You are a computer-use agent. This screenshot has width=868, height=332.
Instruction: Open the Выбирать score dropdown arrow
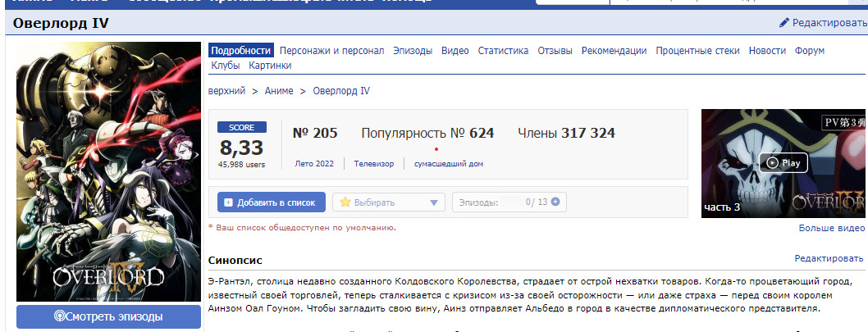click(x=435, y=202)
